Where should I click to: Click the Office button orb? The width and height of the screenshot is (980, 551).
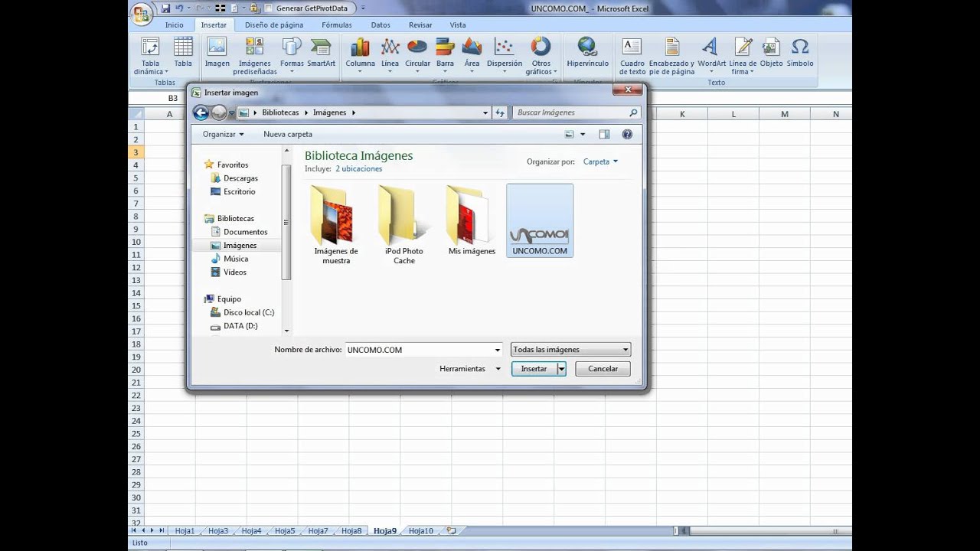(141, 13)
